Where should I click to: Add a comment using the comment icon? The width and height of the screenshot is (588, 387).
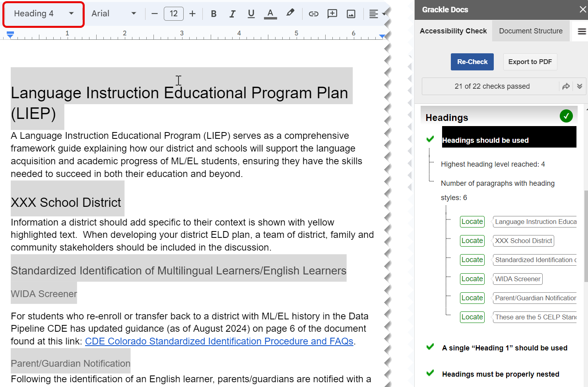tap(332, 14)
